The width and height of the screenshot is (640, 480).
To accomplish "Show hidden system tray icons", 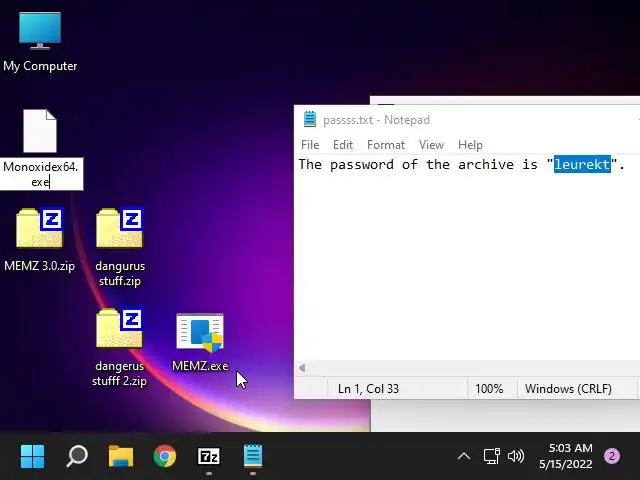I will pos(464,456).
